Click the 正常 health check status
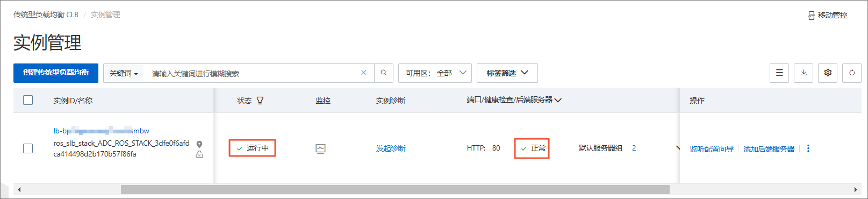Screen dimensions: 868x199 (538, 148)
